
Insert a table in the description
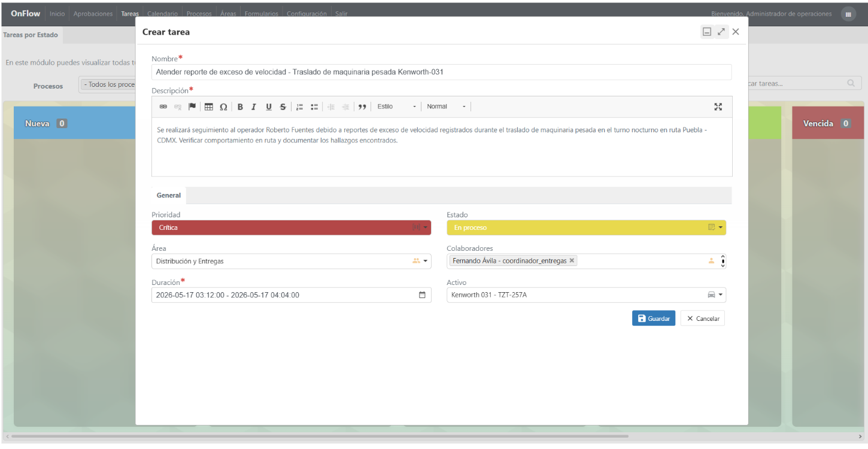(x=209, y=107)
